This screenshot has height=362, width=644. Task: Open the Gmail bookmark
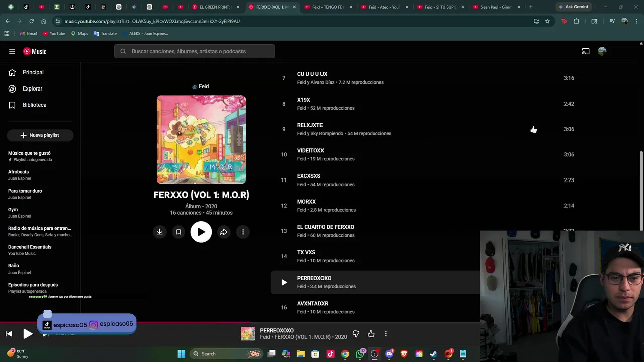point(28,33)
